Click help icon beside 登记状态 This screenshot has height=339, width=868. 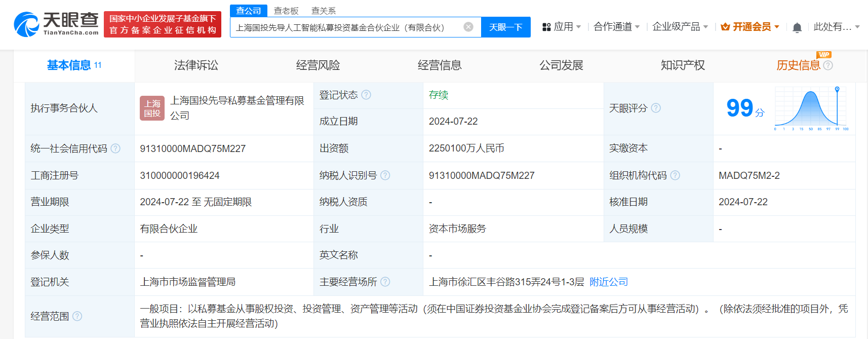click(366, 95)
